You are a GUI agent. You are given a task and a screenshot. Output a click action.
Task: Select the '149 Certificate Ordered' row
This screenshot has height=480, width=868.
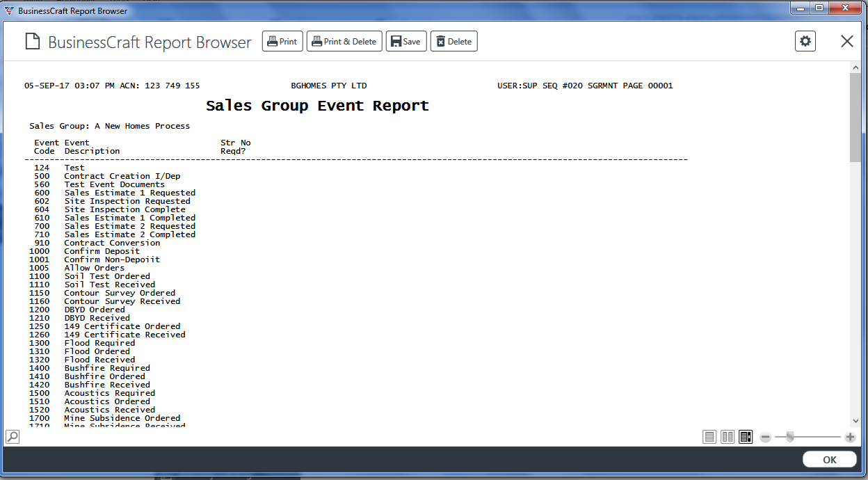click(x=122, y=326)
